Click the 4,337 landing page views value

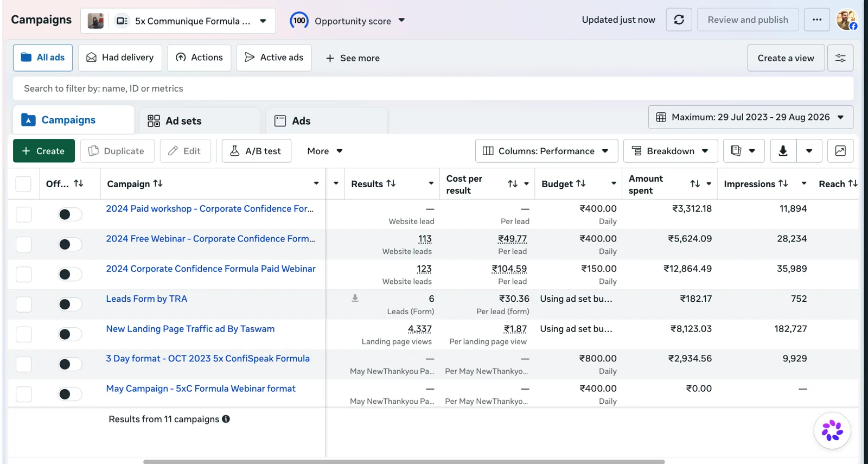(420, 329)
